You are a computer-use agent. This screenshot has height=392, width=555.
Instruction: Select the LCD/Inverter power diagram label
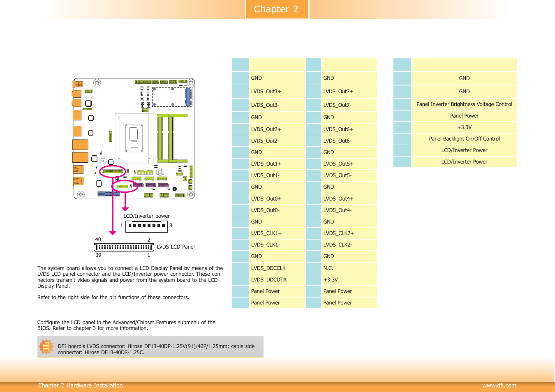[146, 216]
